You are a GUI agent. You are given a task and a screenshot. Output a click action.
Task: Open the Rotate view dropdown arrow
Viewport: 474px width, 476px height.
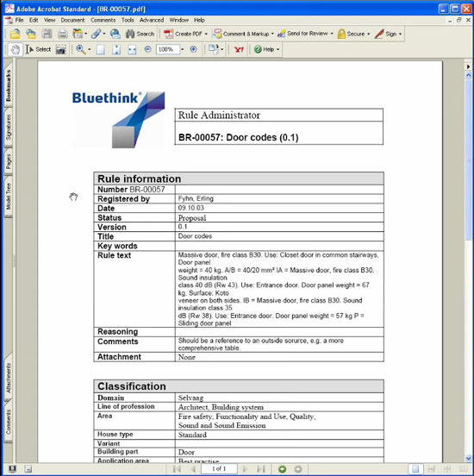(222, 49)
